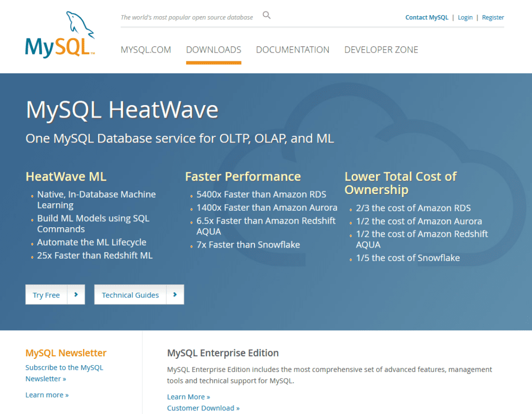Click '5400x Faster than Amazon RDS'
The width and height of the screenshot is (532, 414).
(x=261, y=195)
